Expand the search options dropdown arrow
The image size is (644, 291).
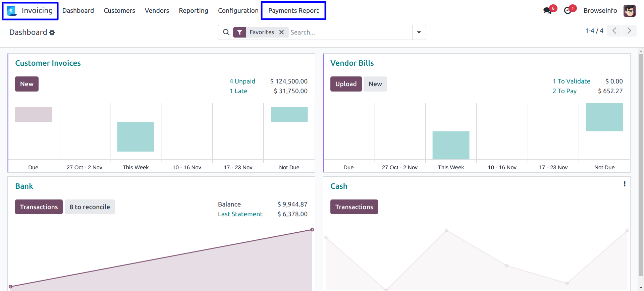419,32
